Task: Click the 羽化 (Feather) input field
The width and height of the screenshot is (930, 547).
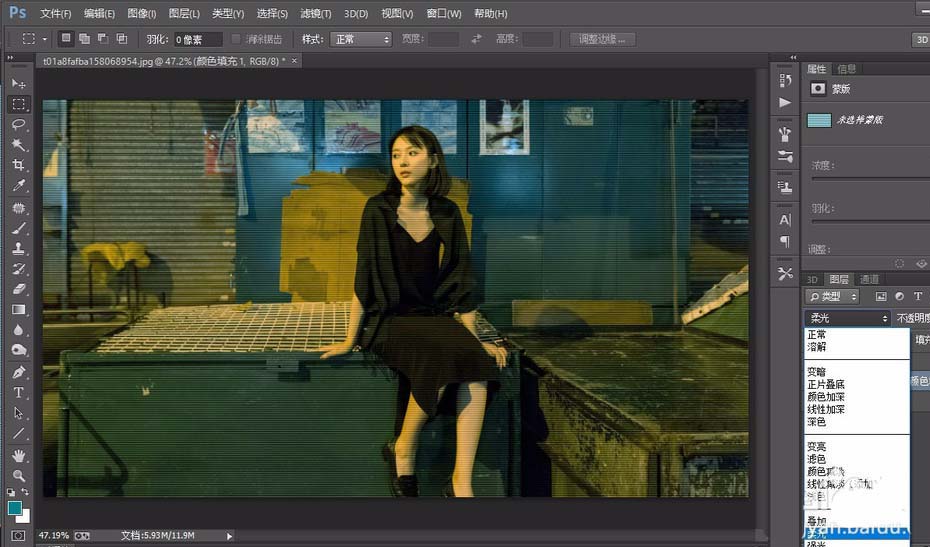Action: 198,39
